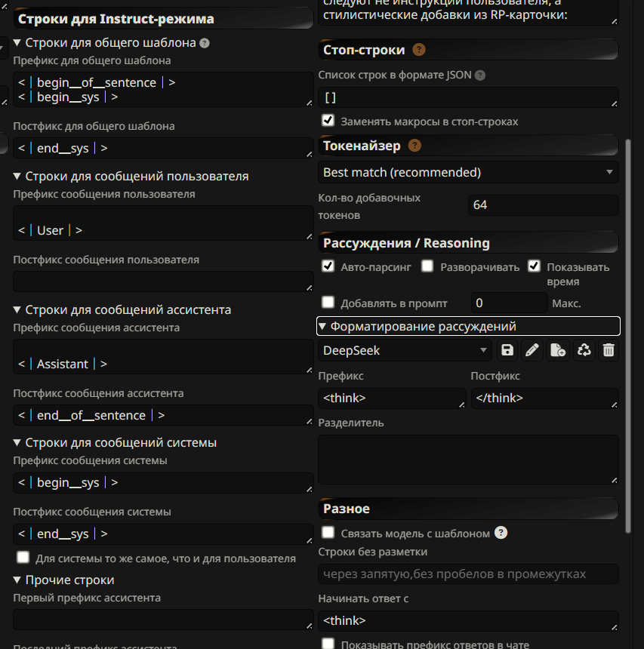
Task: Open DeepSeek template dropdown
Action: pos(405,351)
